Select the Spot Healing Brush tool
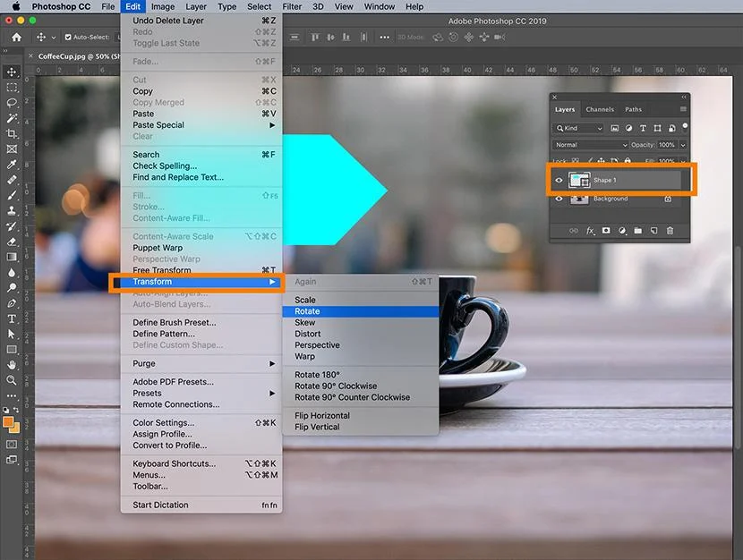The height and width of the screenshot is (560, 743). point(12,180)
